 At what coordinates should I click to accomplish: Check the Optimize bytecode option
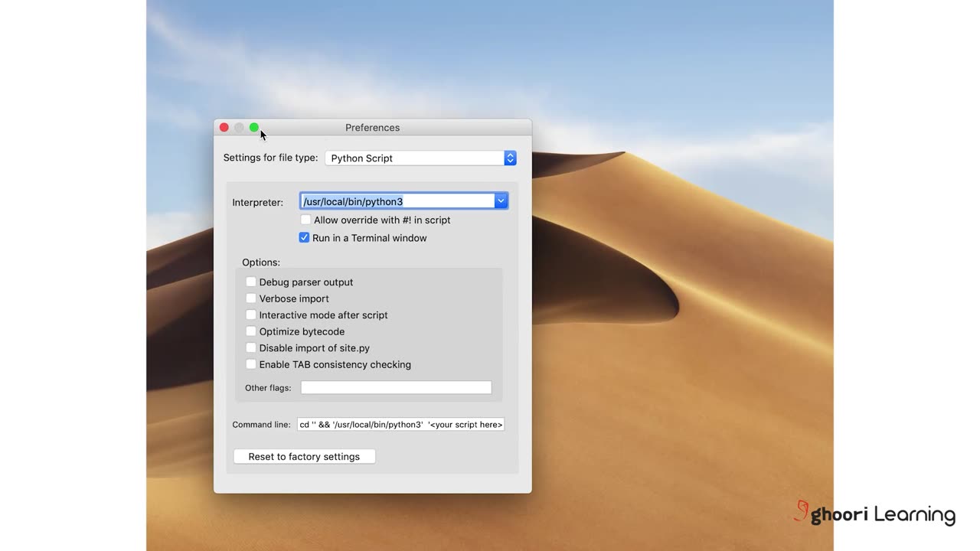pyautogui.click(x=251, y=331)
